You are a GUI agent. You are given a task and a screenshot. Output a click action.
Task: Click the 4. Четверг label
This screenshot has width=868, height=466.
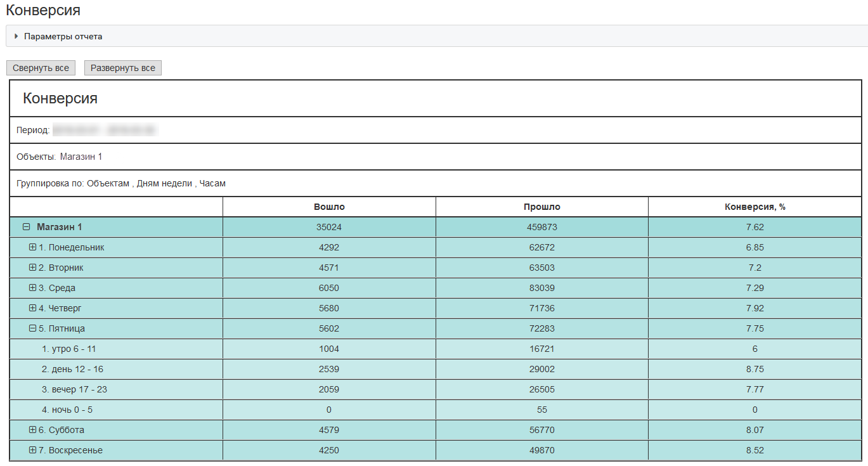point(60,308)
